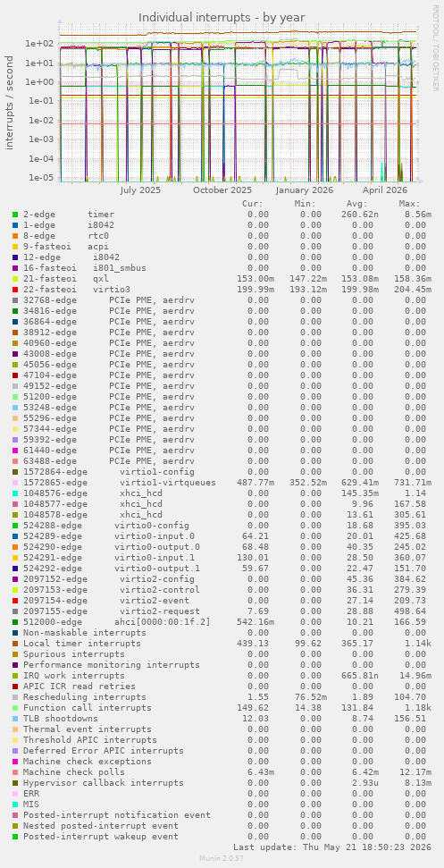
Task: Click the 'Max:' column header
Action: click(x=410, y=204)
